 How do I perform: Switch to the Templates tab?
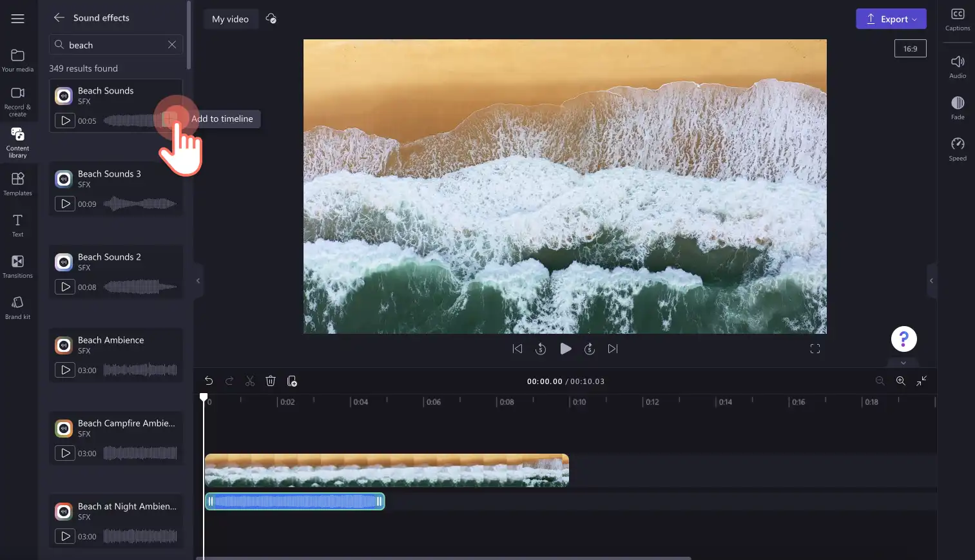pyautogui.click(x=18, y=184)
